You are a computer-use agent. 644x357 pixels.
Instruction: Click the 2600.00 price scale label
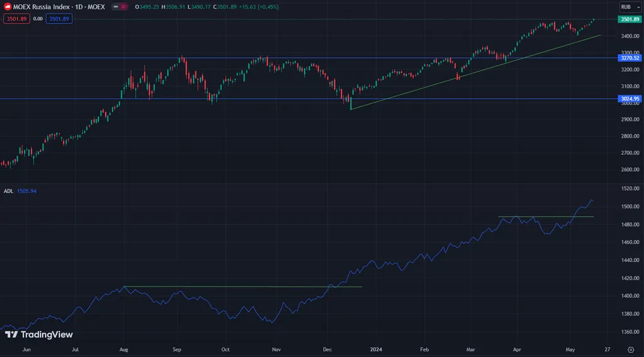pyautogui.click(x=630, y=169)
